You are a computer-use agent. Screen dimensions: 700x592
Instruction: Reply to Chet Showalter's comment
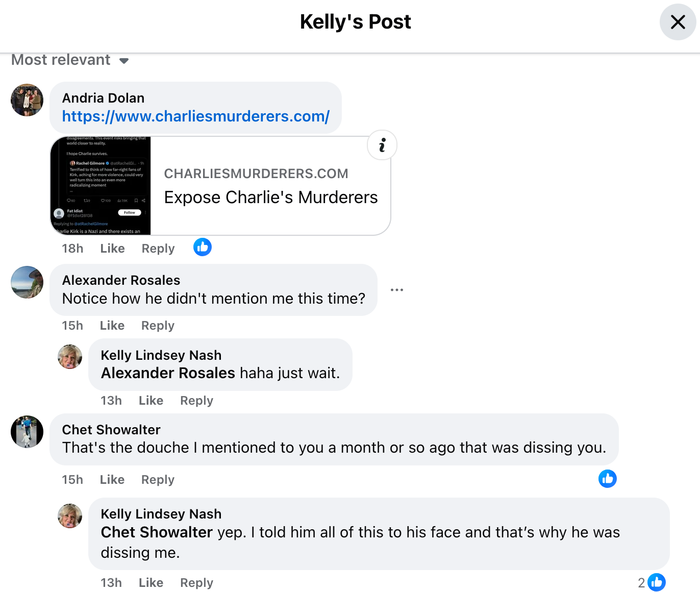pyautogui.click(x=158, y=480)
